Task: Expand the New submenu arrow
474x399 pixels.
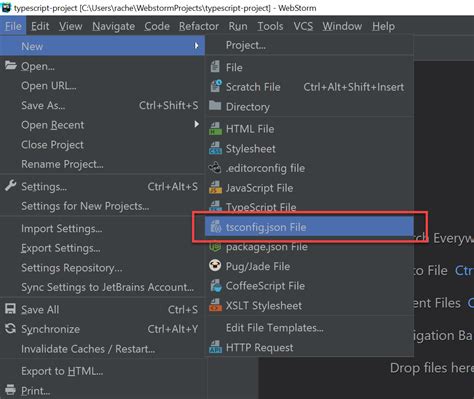Action: point(197,46)
